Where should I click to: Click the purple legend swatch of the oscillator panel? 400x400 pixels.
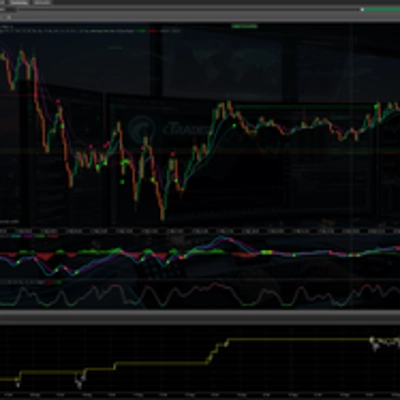coord(28,236)
